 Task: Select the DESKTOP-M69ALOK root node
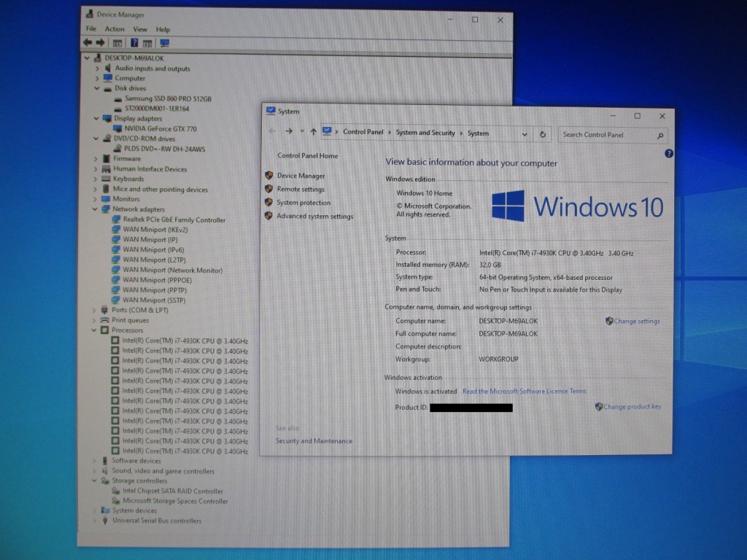(134, 58)
